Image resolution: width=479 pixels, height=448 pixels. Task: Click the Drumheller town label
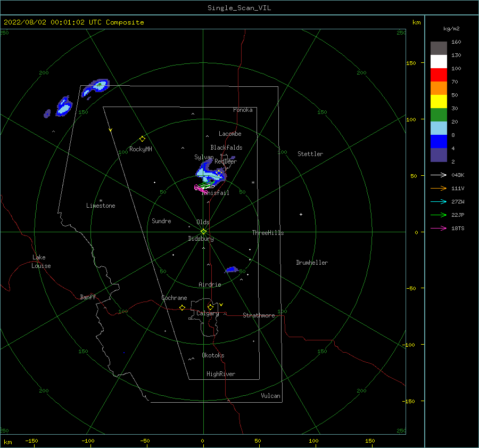coord(312,263)
